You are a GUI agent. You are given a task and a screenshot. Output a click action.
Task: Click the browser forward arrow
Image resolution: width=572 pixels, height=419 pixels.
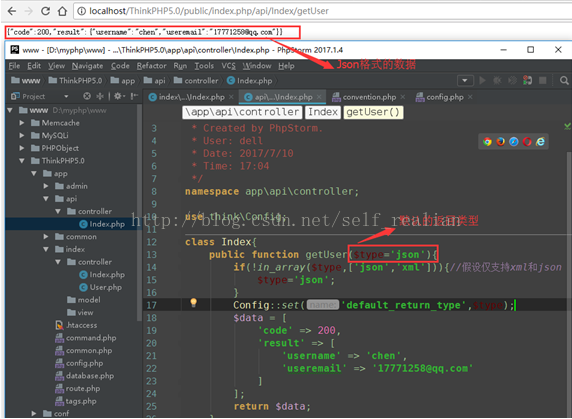pos(28,11)
